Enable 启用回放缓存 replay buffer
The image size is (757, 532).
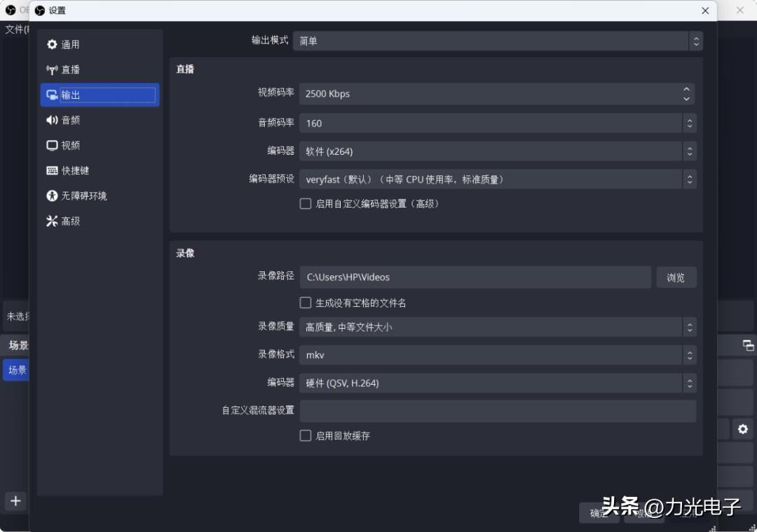click(x=306, y=435)
